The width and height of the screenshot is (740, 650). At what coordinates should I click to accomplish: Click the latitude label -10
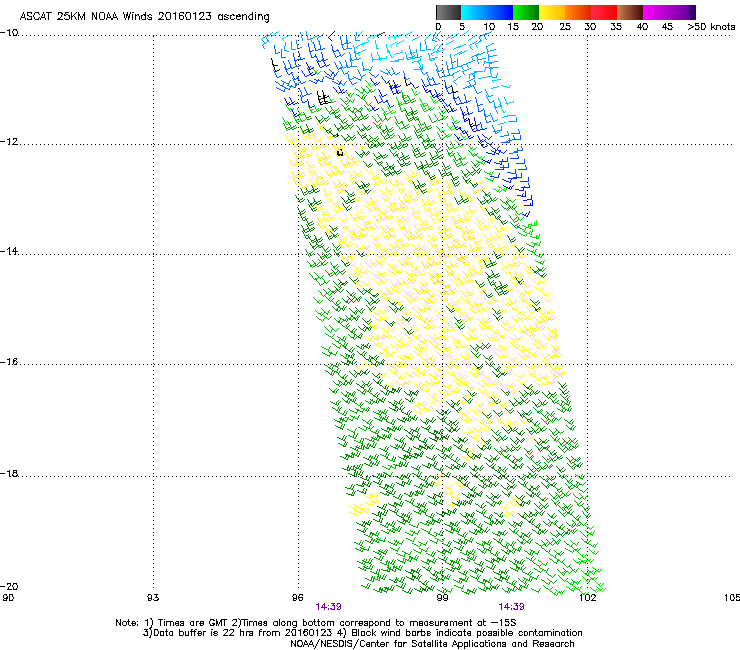pyautogui.click(x=9, y=33)
